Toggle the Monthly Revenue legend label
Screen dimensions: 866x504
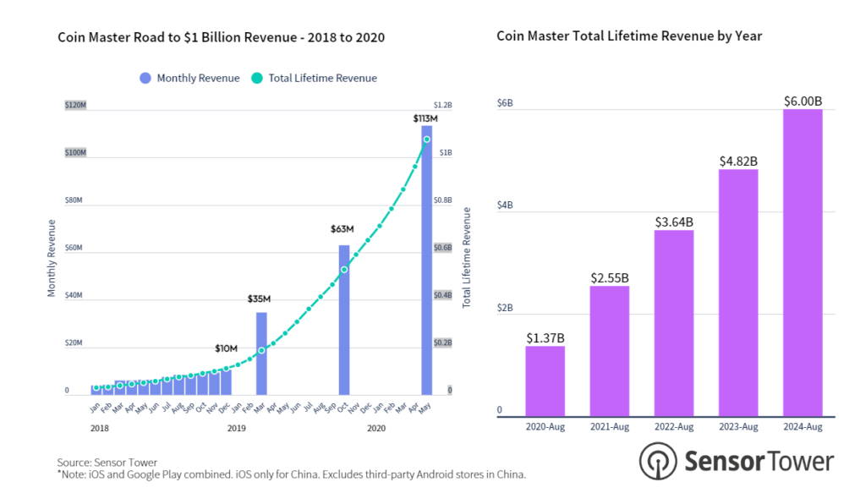point(198,78)
